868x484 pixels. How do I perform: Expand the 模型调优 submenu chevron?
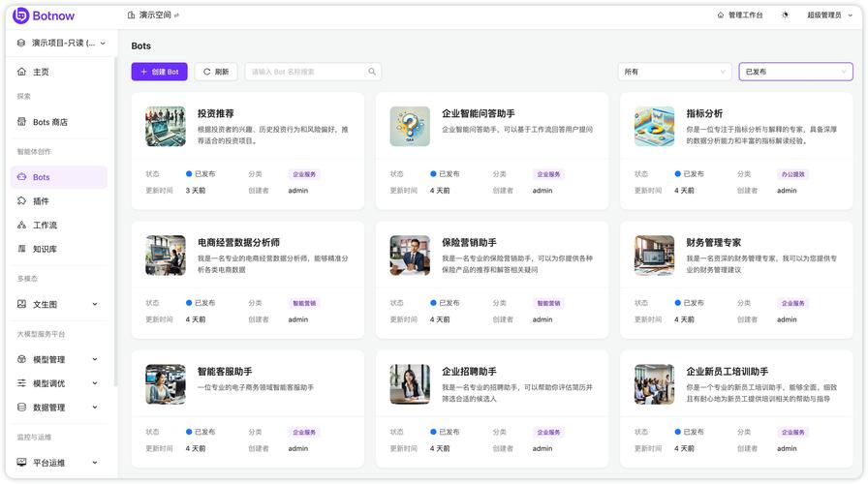click(95, 382)
